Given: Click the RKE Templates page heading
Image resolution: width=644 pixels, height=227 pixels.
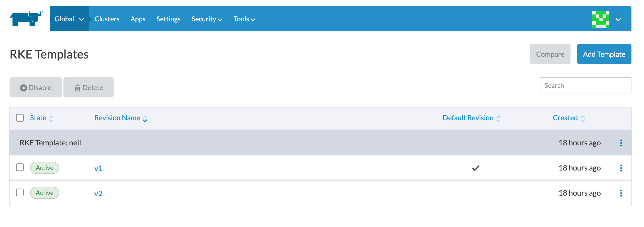Looking at the screenshot, I should coord(49,54).
